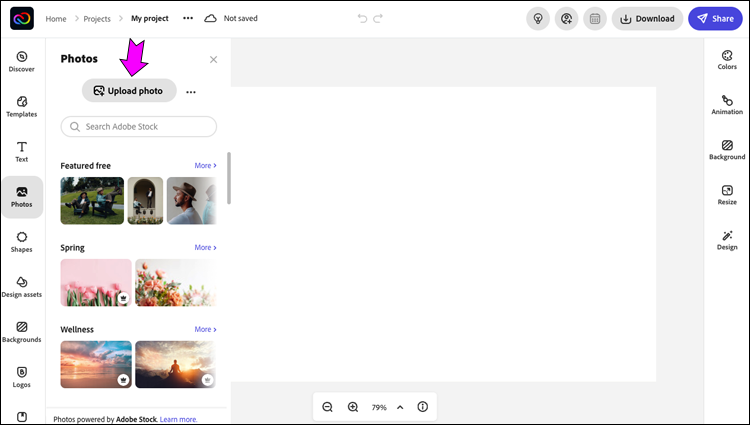Open the Templates panel
This screenshot has height=425, width=750.
[x=22, y=107]
